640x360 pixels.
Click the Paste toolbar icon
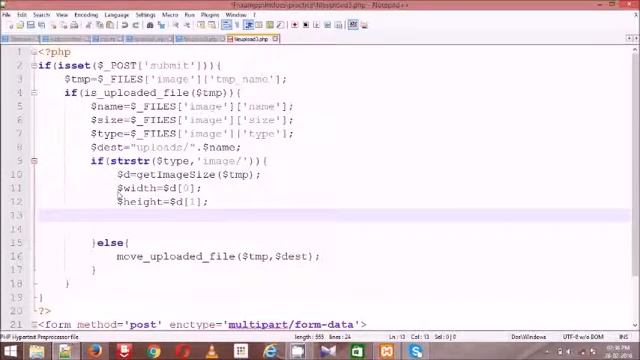tap(110, 25)
